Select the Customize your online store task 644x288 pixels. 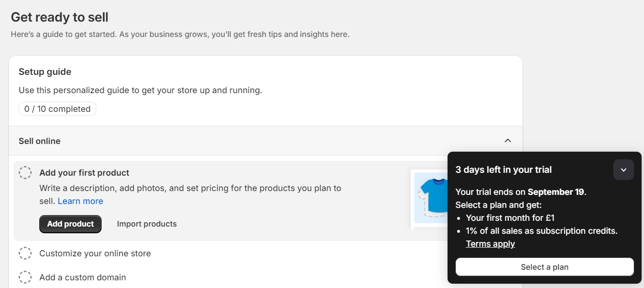pos(95,253)
